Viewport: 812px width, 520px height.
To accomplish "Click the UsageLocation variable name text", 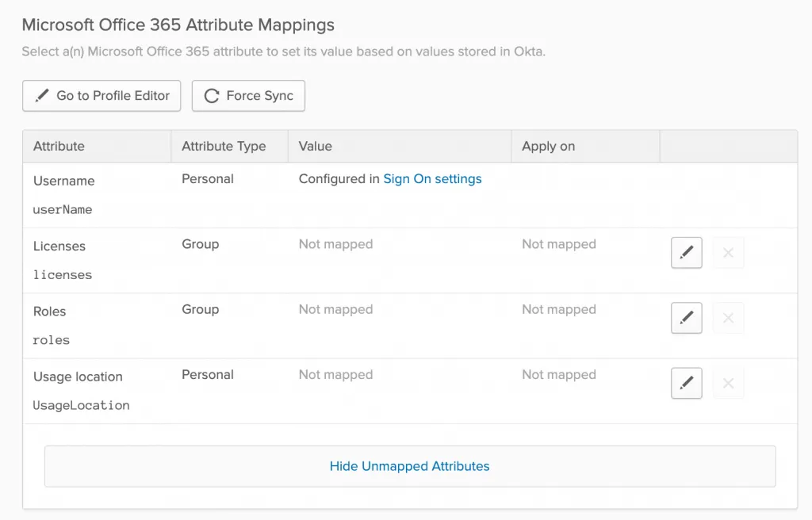I will tap(81, 405).
